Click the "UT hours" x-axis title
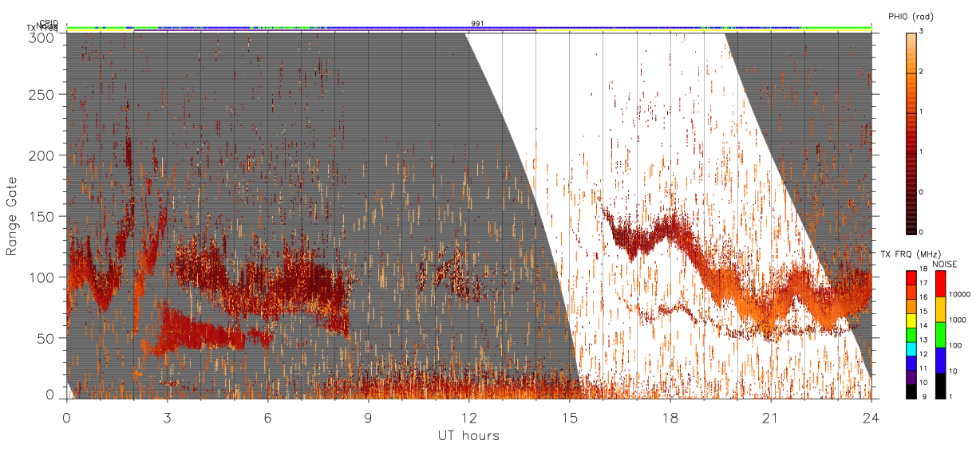Screen dimensions: 980x452 (468, 436)
